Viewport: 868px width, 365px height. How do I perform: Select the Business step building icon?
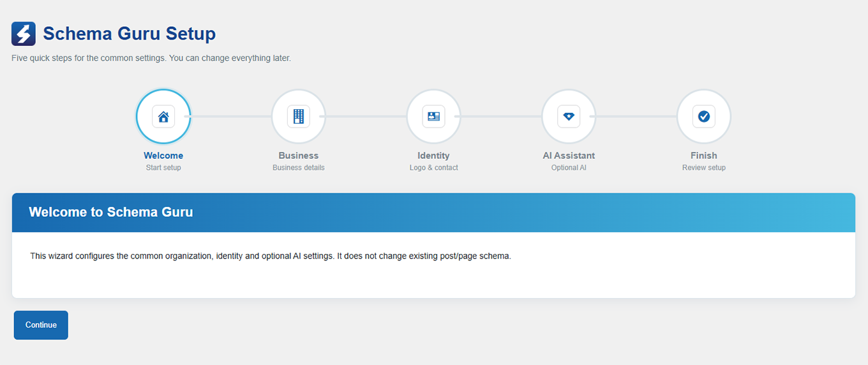click(x=299, y=117)
